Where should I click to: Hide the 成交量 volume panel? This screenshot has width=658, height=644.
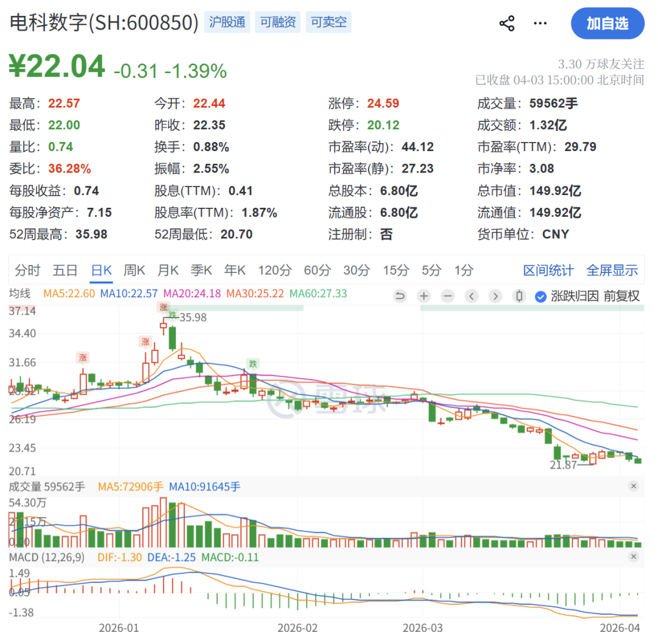634,487
